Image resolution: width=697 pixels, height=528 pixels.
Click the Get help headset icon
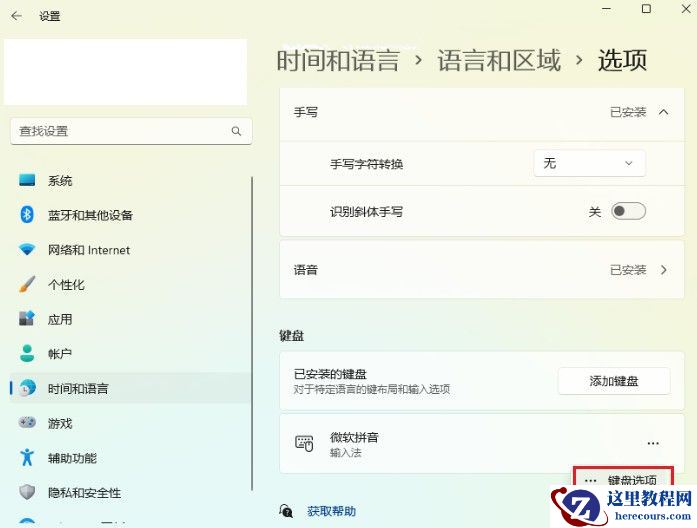click(x=286, y=511)
